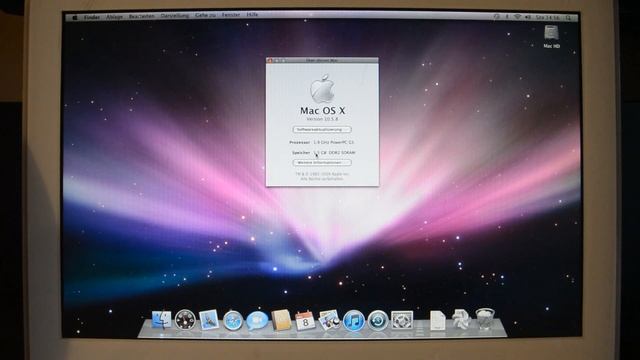The image size is (640, 360).
Task: Click the Weitere Informationen button
Action: (x=322, y=162)
